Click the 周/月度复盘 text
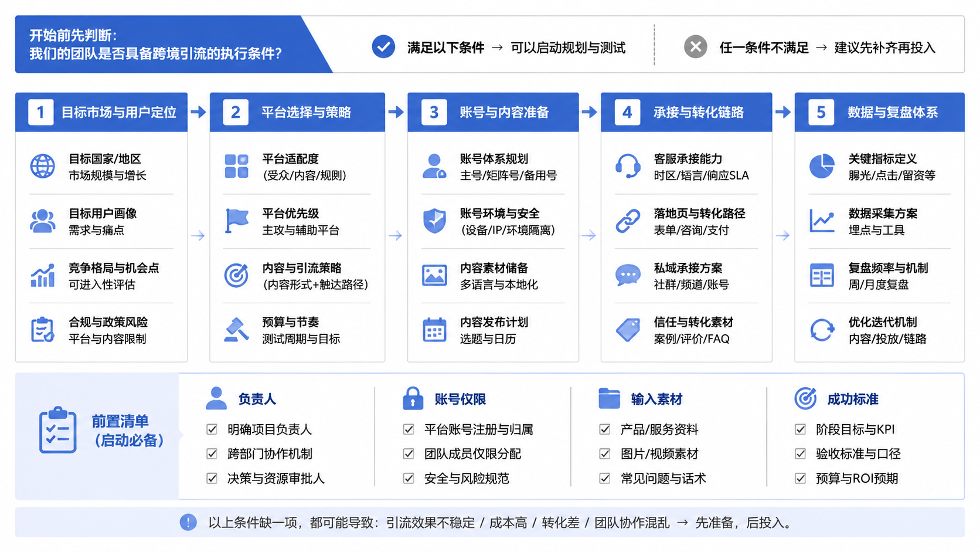This screenshot has width=980, height=552. pos(878,285)
